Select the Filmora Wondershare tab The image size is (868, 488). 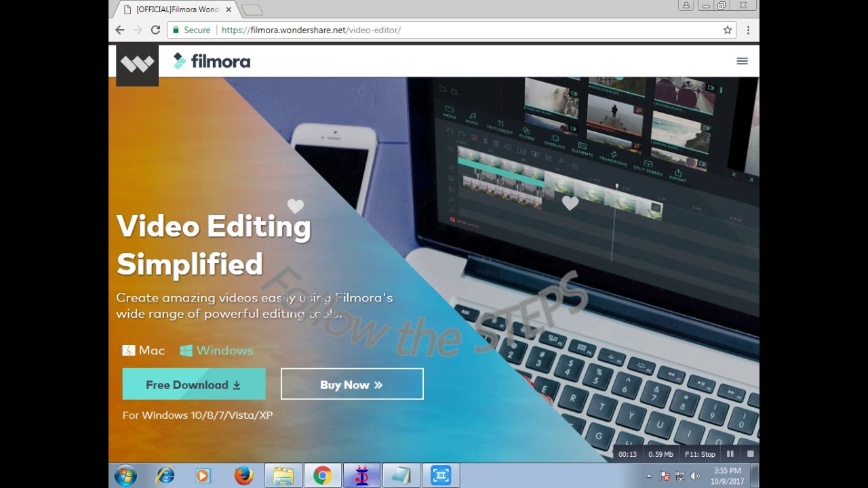tap(176, 9)
